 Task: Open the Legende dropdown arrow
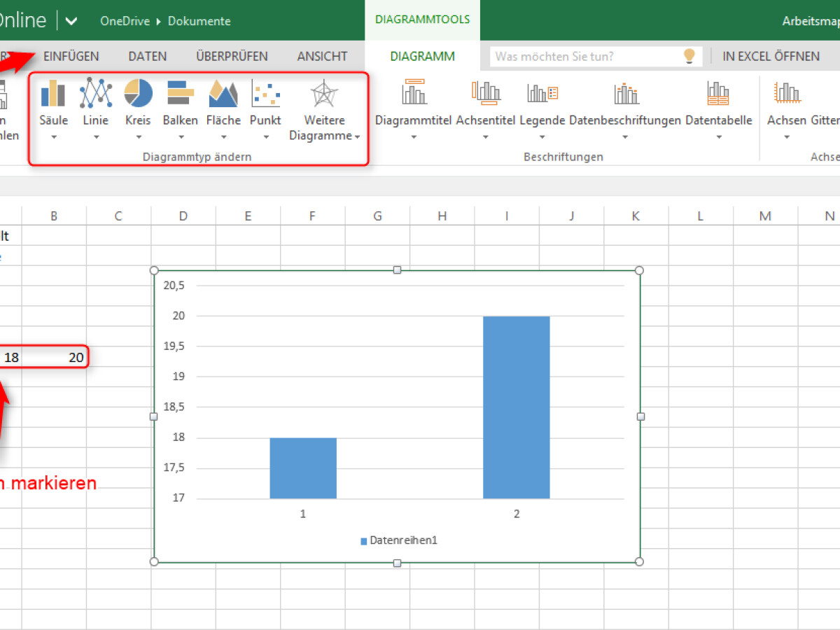coord(541,138)
